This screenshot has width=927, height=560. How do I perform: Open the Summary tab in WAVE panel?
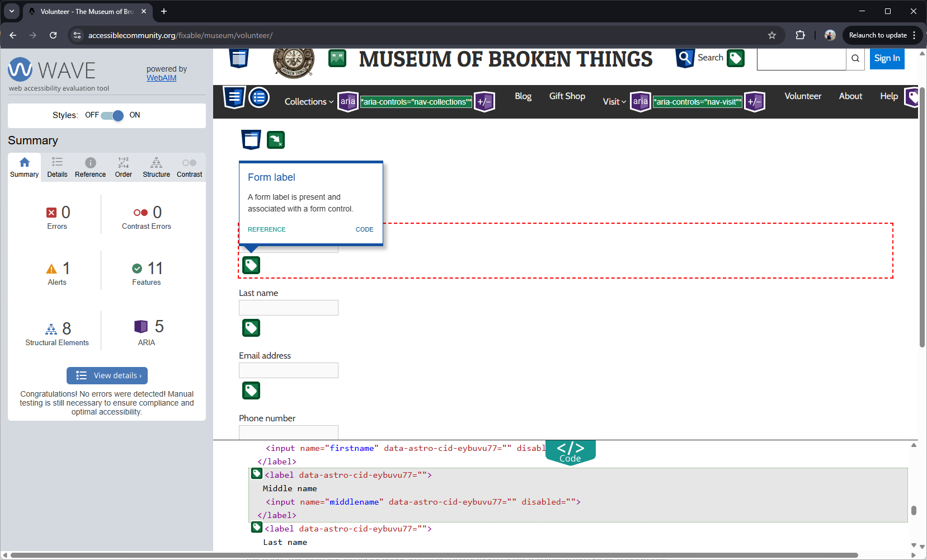(24, 167)
